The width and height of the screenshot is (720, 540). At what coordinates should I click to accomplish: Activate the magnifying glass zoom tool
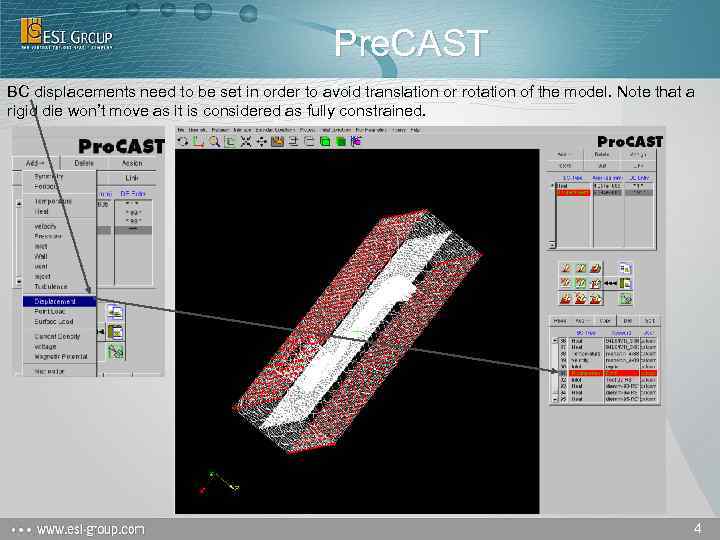tap(214, 142)
